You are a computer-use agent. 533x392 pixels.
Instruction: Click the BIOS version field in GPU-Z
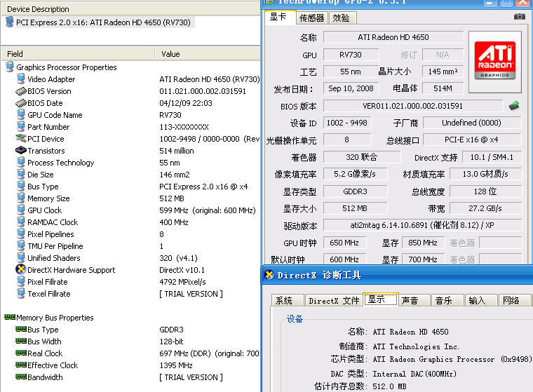point(412,106)
